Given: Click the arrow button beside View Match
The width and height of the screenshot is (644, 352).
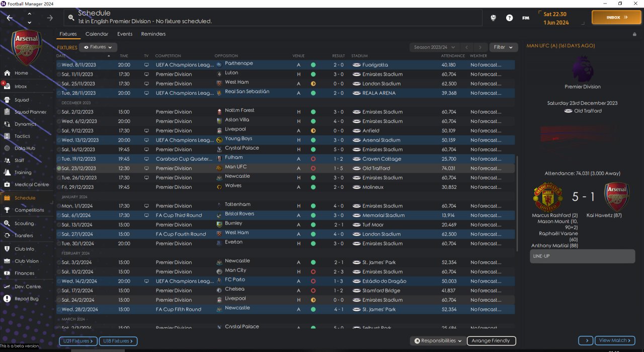Looking at the screenshot, I should click(x=586, y=340).
